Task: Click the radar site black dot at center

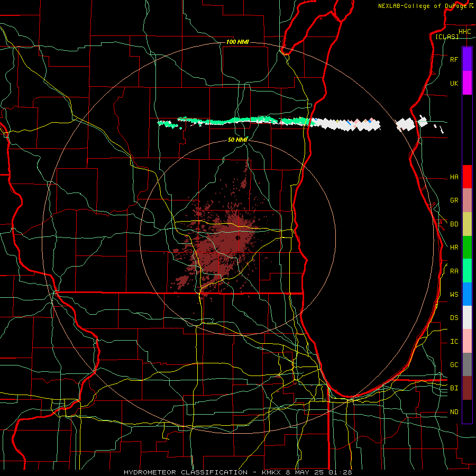Action: tap(237, 237)
